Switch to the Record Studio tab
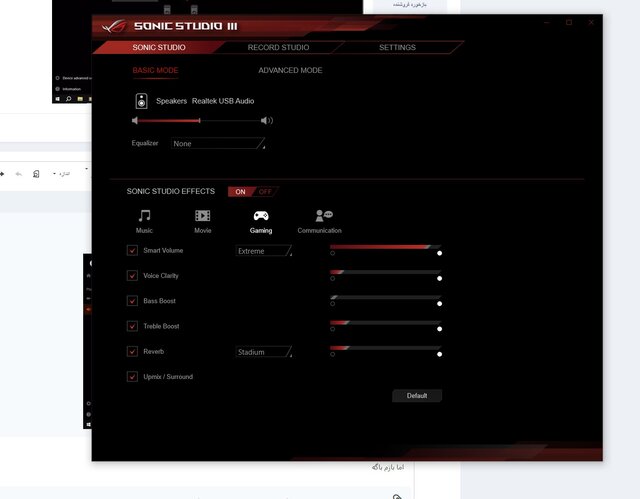640x499 pixels. click(x=278, y=47)
